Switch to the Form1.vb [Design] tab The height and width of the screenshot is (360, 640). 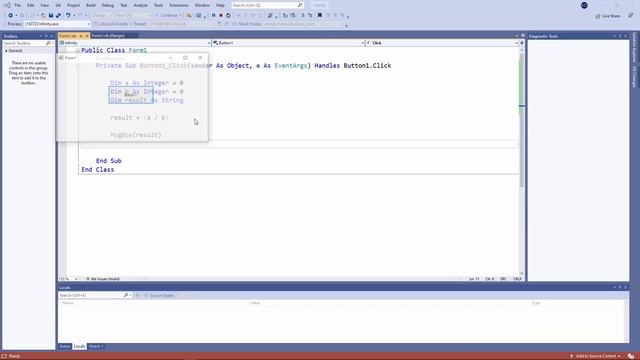[108, 36]
